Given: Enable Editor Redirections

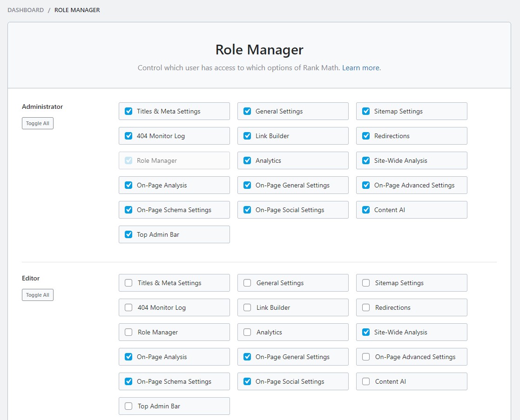Looking at the screenshot, I should [366, 307].
